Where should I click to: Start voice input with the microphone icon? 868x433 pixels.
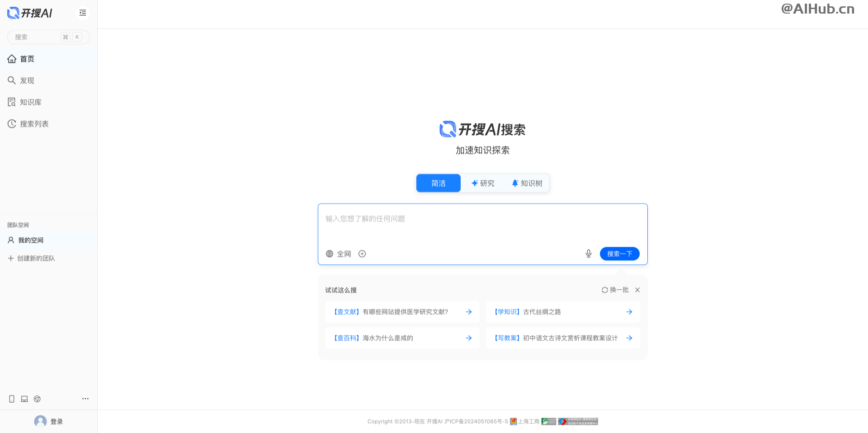pyautogui.click(x=589, y=254)
